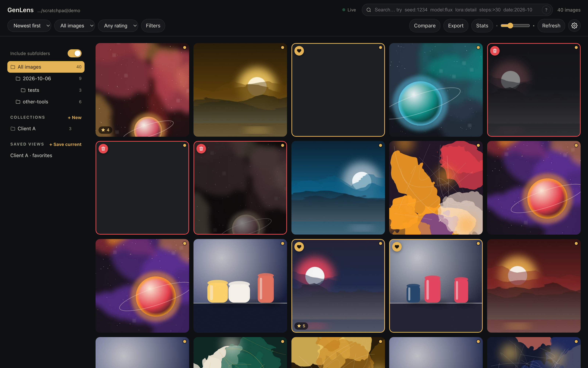Screen dimensions: 588x368
Task: Click the small thumbnail size icon left of slider
Action: [x=497, y=26]
